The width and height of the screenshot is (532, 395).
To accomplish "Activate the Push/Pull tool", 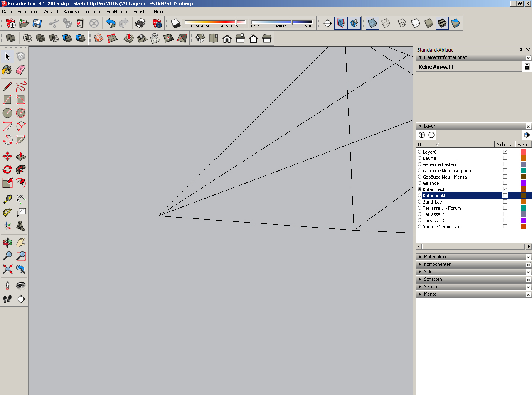I will pyautogui.click(x=21, y=157).
